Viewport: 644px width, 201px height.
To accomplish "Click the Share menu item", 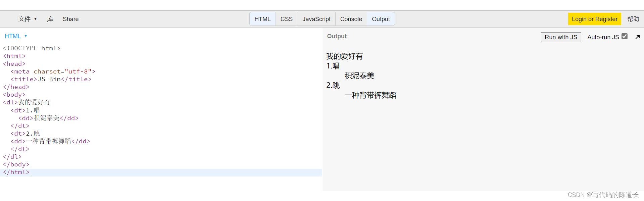I will click(x=70, y=19).
